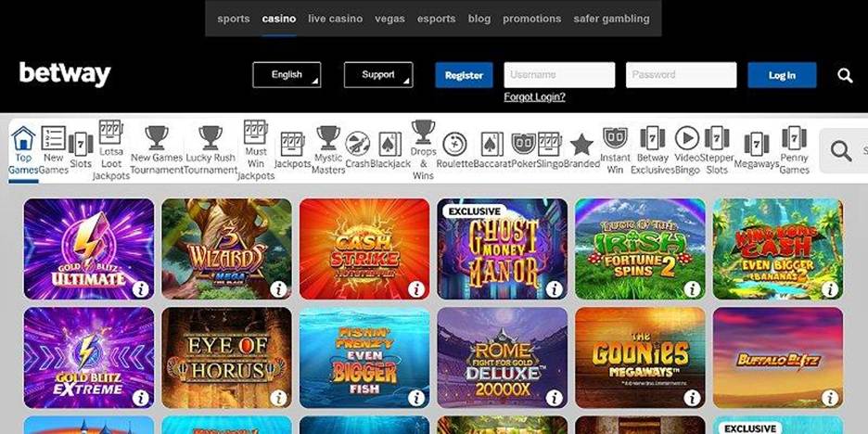This screenshot has width=868, height=434.
Task: Switch to the live casino tab
Action: click(336, 19)
